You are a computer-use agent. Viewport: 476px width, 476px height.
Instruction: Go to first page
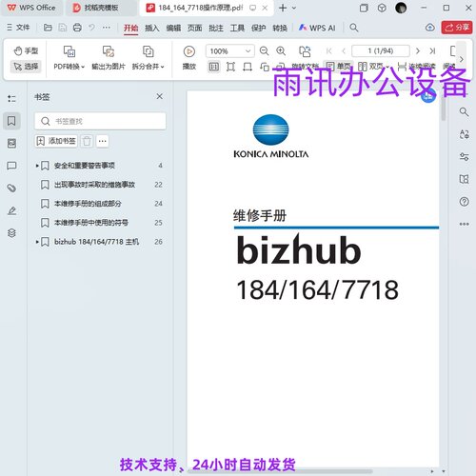(x=329, y=50)
